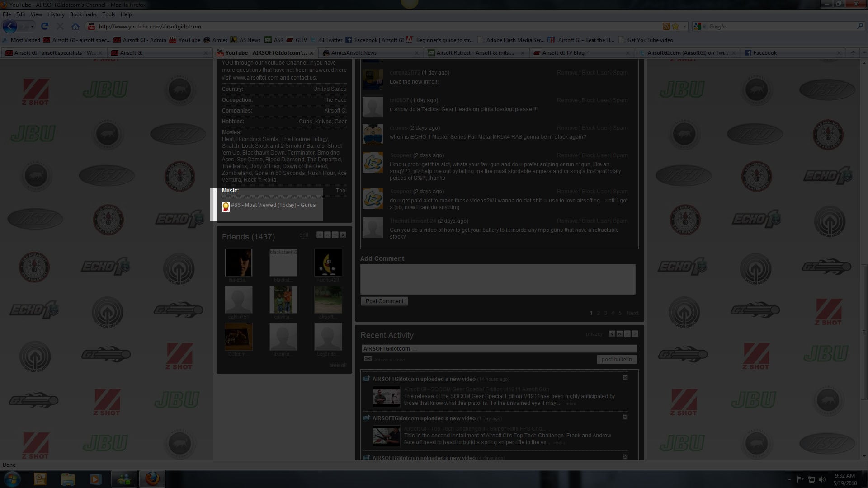Click the post bulletin button

point(617,360)
